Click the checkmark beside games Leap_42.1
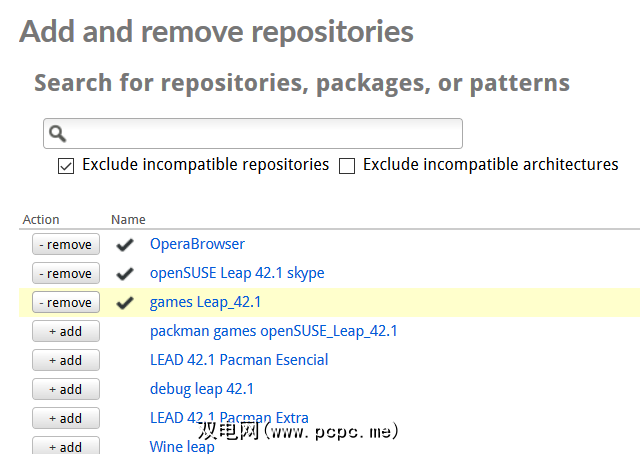The width and height of the screenshot is (640, 454). 125,302
